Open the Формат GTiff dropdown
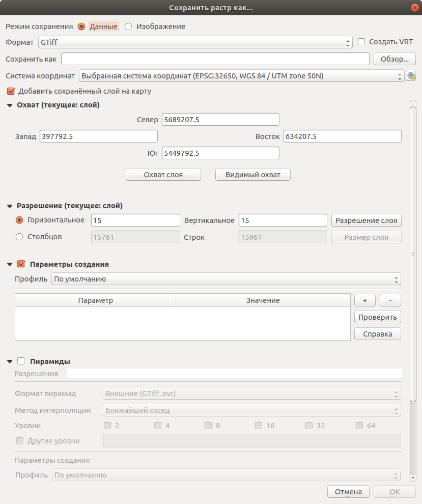This screenshot has height=504, width=422. pyautogui.click(x=195, y=42)
